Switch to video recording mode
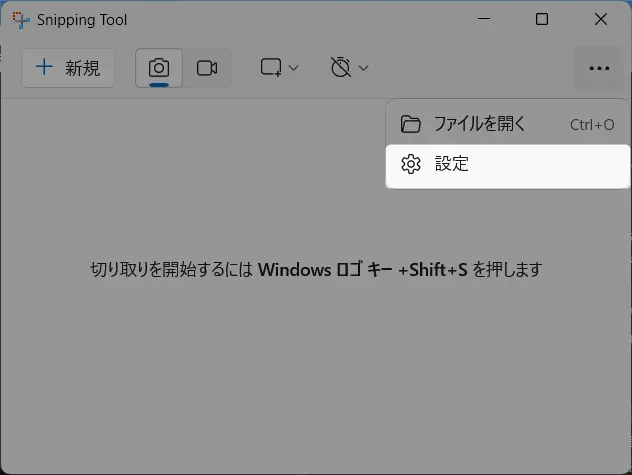The image size is (632, 475). click(x=207, y=68)
